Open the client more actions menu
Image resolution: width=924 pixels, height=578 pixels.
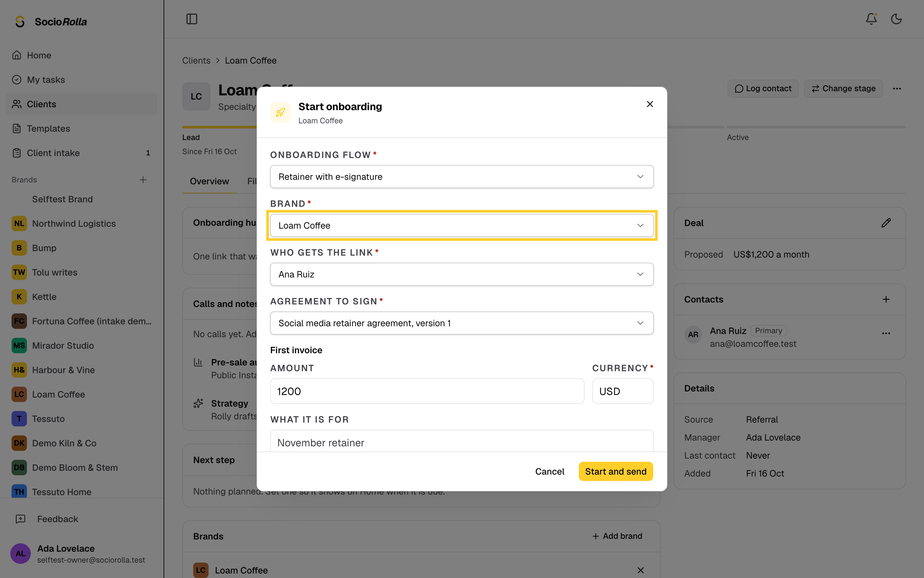pos(897,89)
